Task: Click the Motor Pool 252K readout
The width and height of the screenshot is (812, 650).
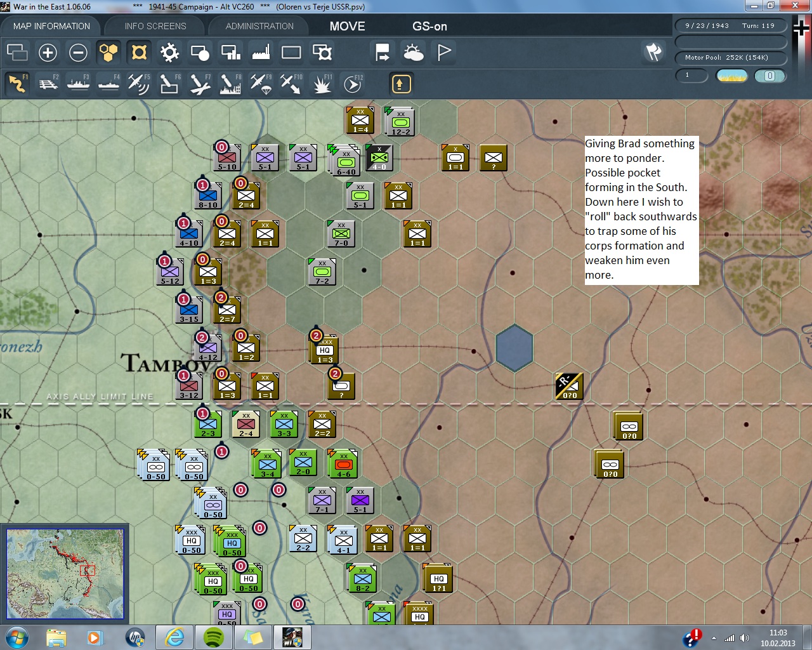Action: coord(730,58)
